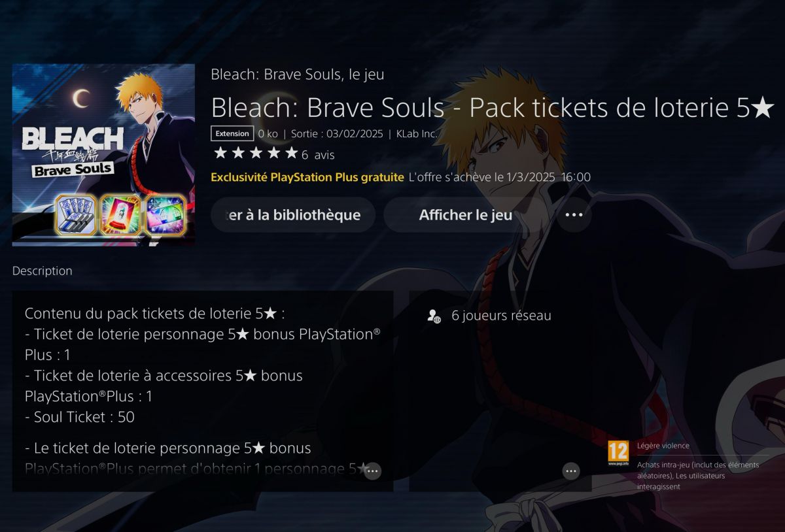This screenshot has height=532, width=785.
Task: Click the PEGI 12 rating badge
Action: [x=618, y=452]
